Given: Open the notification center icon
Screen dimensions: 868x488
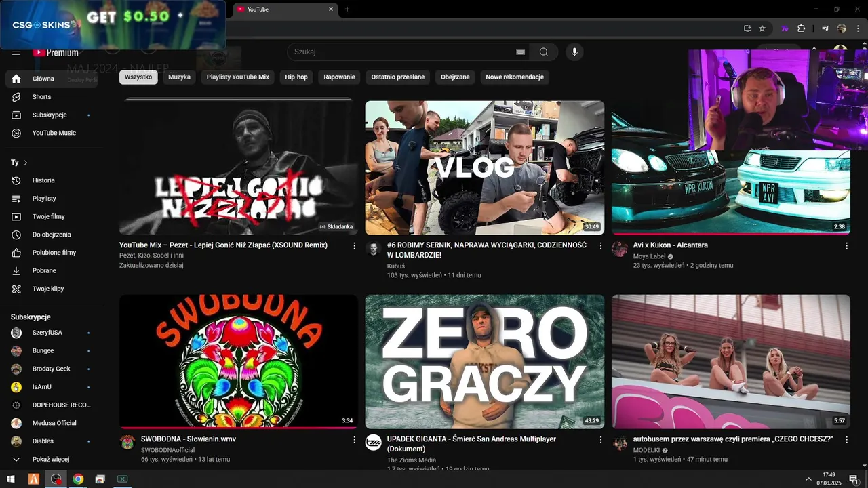Looking at the screenshot, I should tap(854, 479).
